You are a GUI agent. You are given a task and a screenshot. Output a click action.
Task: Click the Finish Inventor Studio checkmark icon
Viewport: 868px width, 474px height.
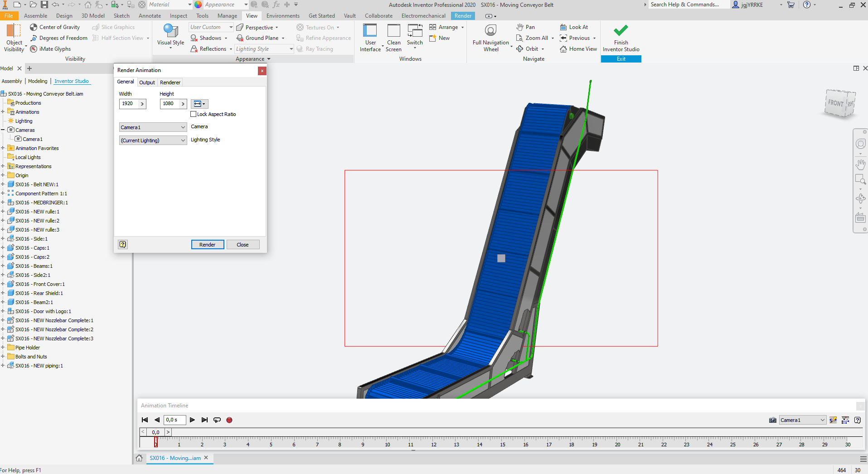click(x=621, y=31)
